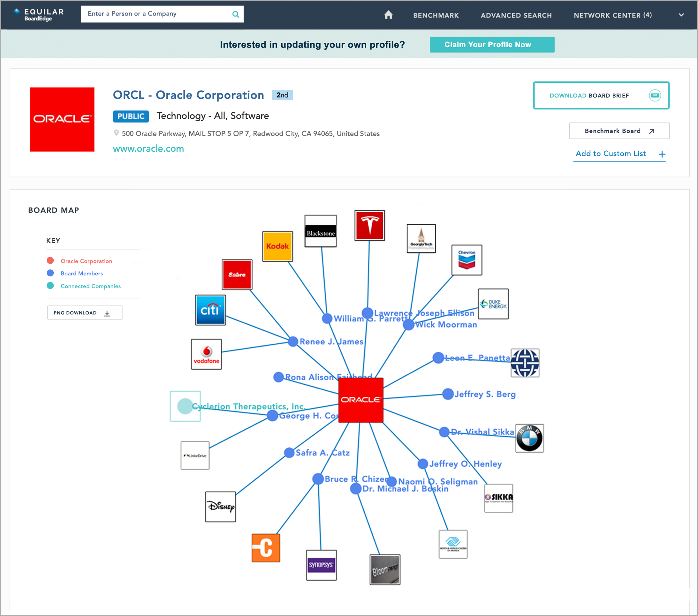Select Rona Alison Fairhead member node
This screenshot has height=616, width=698.
coord(279,377)
